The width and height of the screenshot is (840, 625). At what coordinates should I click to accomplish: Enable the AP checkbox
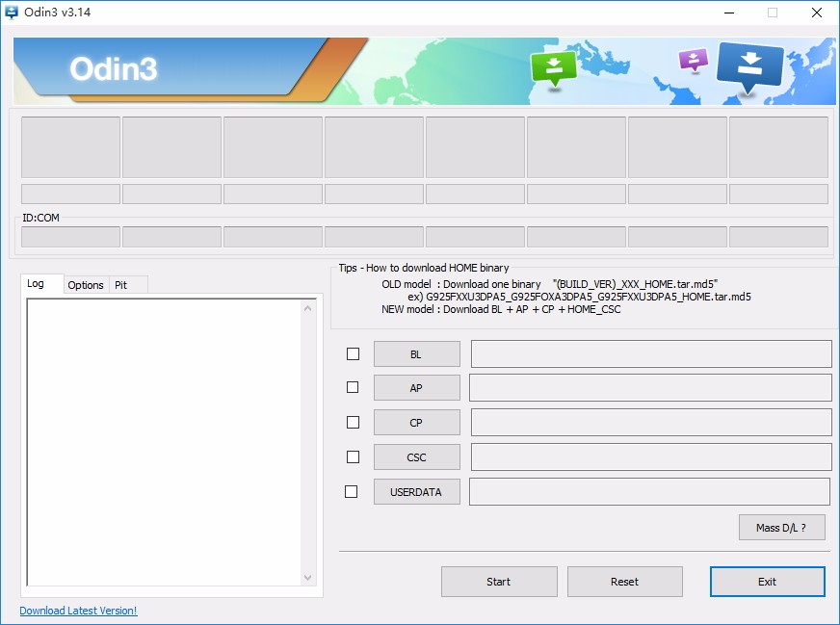352,387
